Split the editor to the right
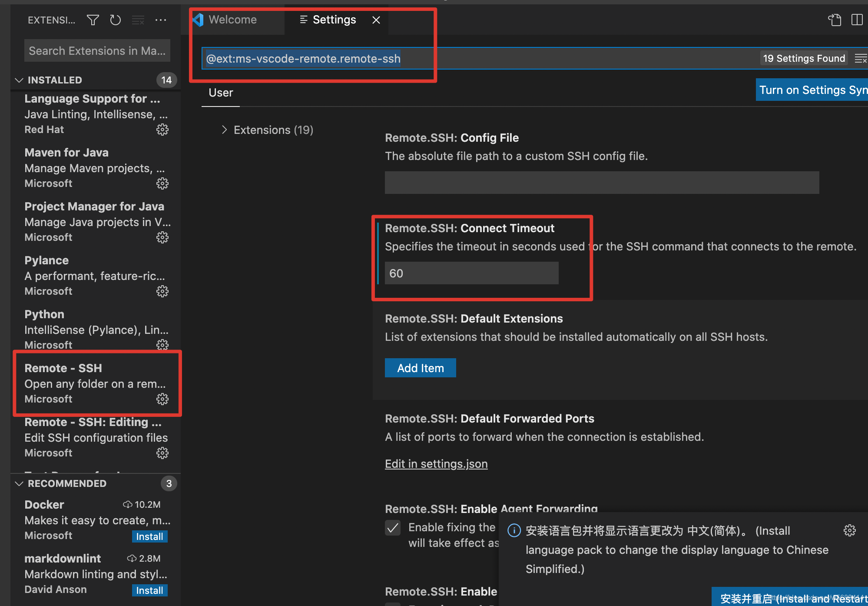The height and width of the screenshot is (606, 868). coord(857,20)
